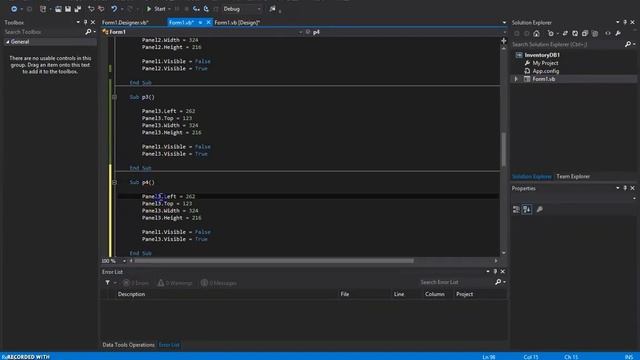Click the Search Error List field
This screenshot has height=360, width=640.
click(456, 282)
